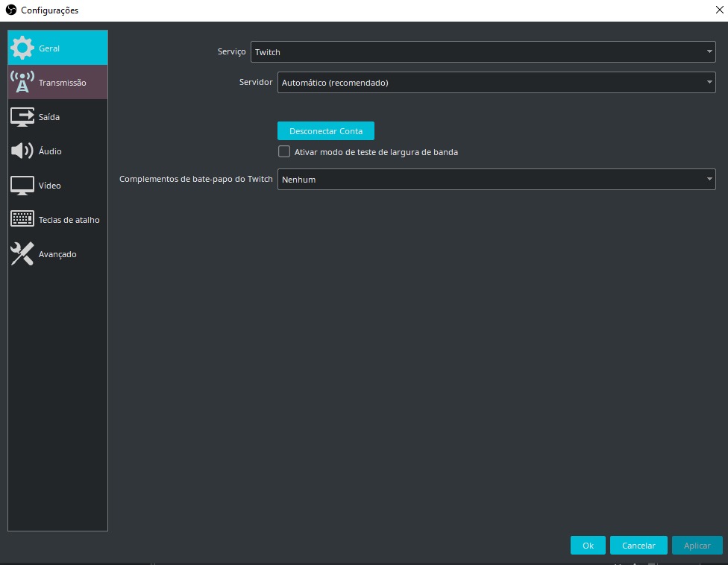Click the Ok button
Screen dimensions: 728x565
click(x=588, y=546)
